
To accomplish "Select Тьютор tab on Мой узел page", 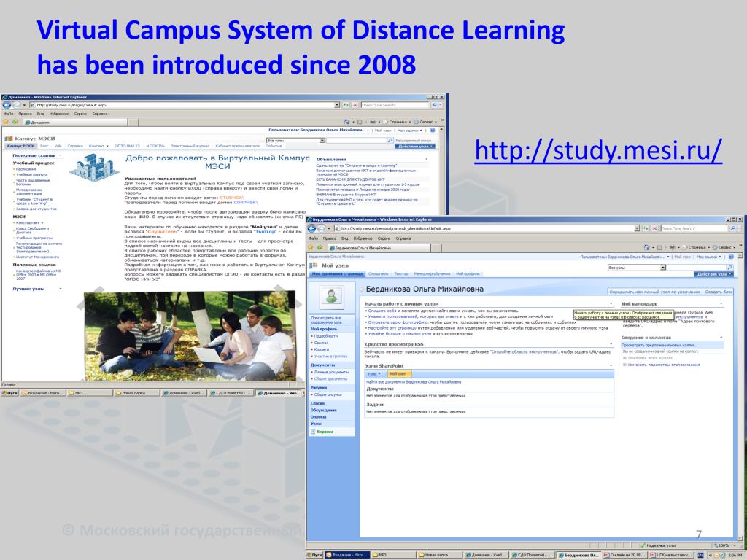I will pos(401,274).
